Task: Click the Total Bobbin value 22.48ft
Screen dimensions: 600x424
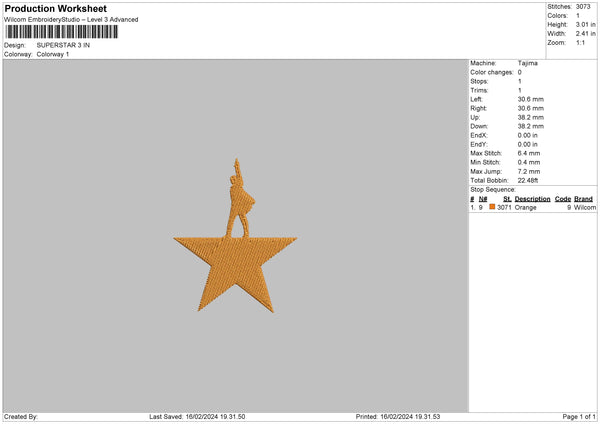Action: [x=528, y=181]
